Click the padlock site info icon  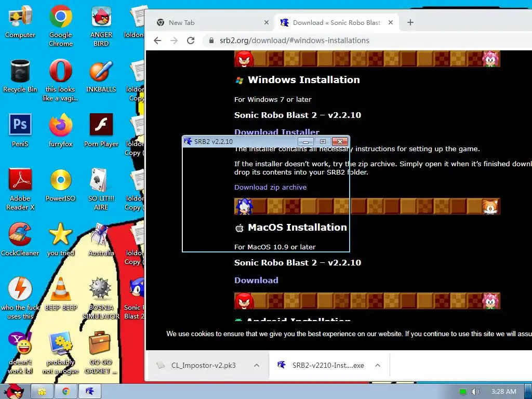[211, 41]
